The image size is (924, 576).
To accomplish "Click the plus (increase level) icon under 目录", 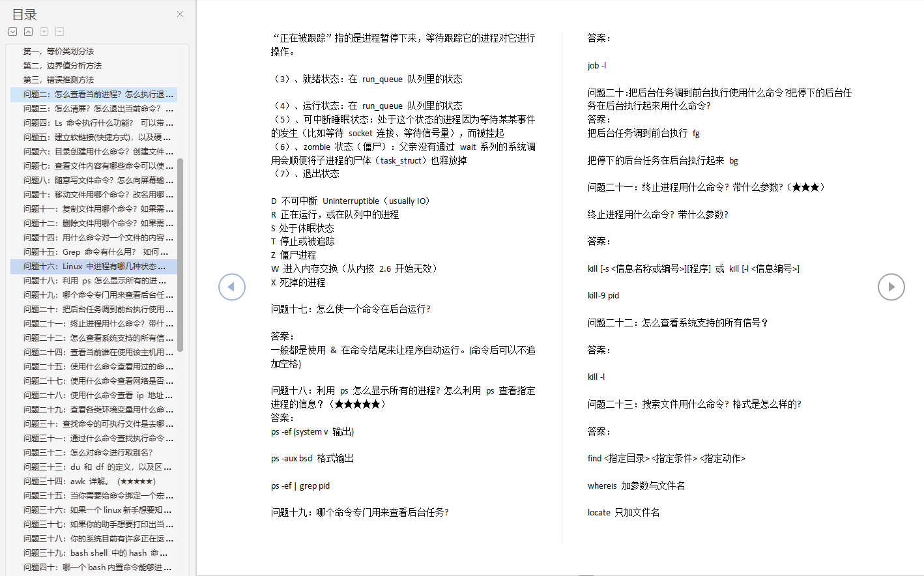I will coord(44,31).
